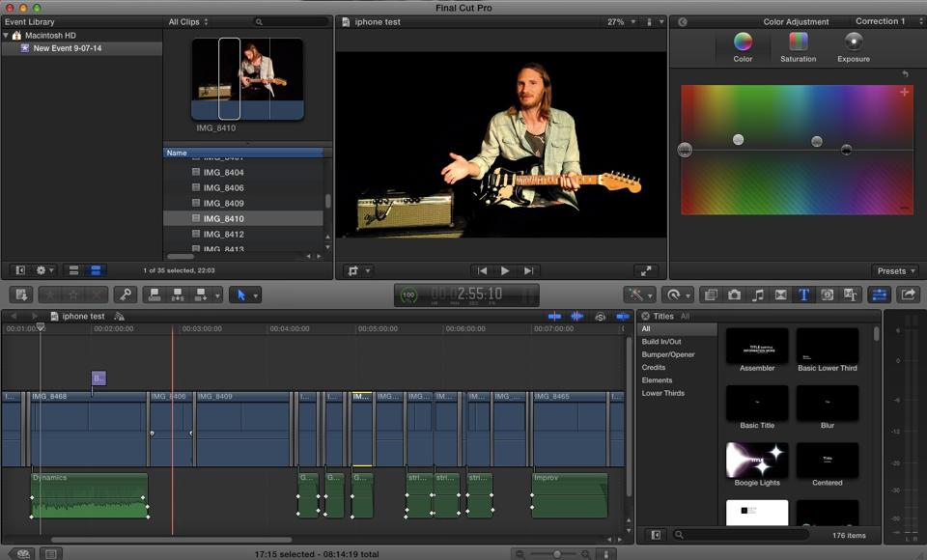
Task: Enter full screen viewer playback
Action: [646, 271]
